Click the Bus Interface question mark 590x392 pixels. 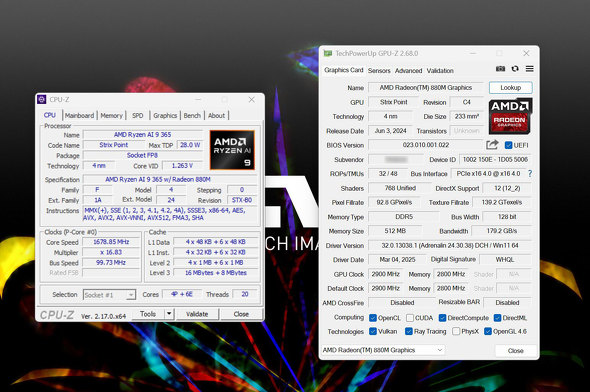(x=530, y=173)
